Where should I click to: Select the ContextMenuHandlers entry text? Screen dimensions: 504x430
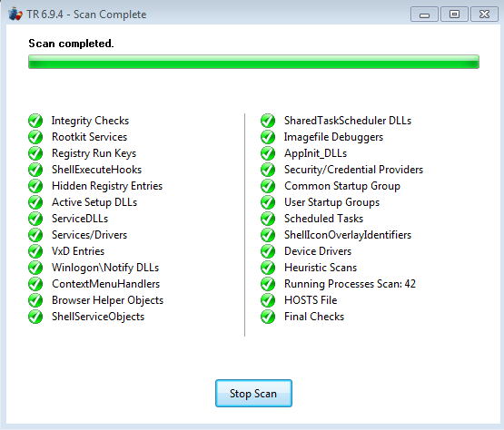(105, 284)
